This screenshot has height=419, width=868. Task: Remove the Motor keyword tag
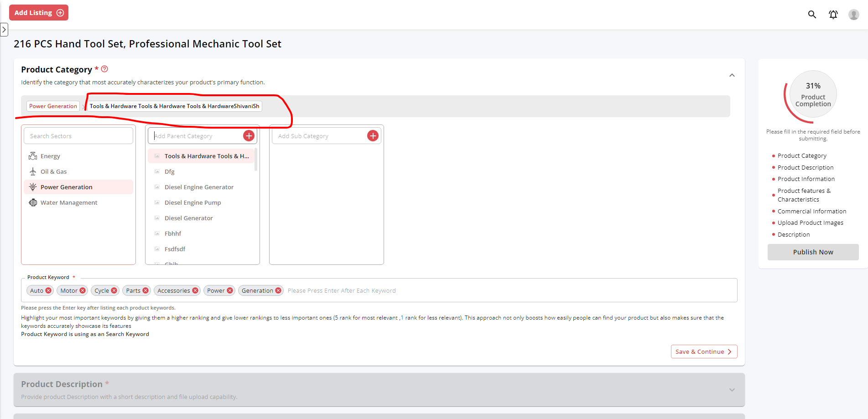coord(83,291)
